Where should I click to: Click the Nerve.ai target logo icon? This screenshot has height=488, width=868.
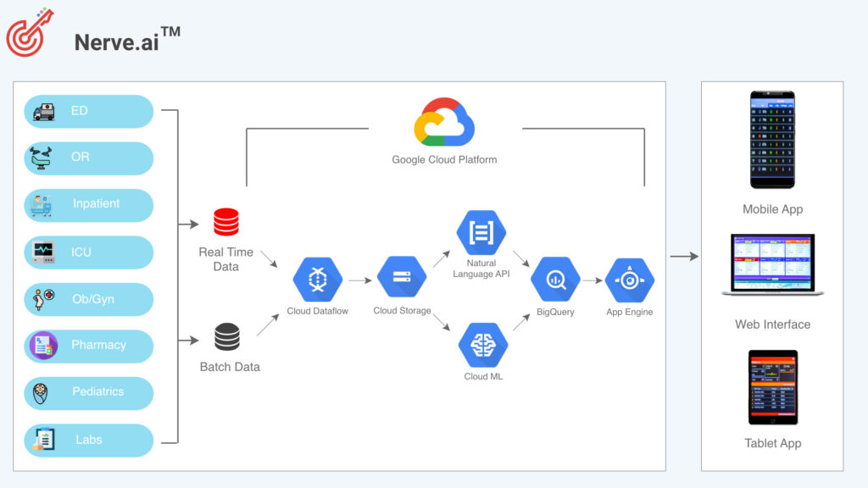pyautogui.click(x=30, y=32)
